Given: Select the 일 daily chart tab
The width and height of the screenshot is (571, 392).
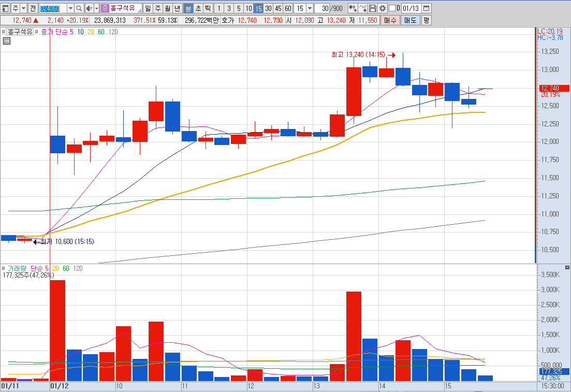Looking at the screenshot, I should point(148,8).
